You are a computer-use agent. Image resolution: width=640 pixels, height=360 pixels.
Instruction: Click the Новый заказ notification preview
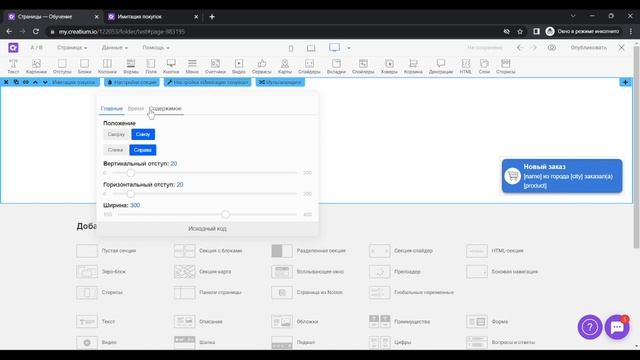(x=562, y=176)
